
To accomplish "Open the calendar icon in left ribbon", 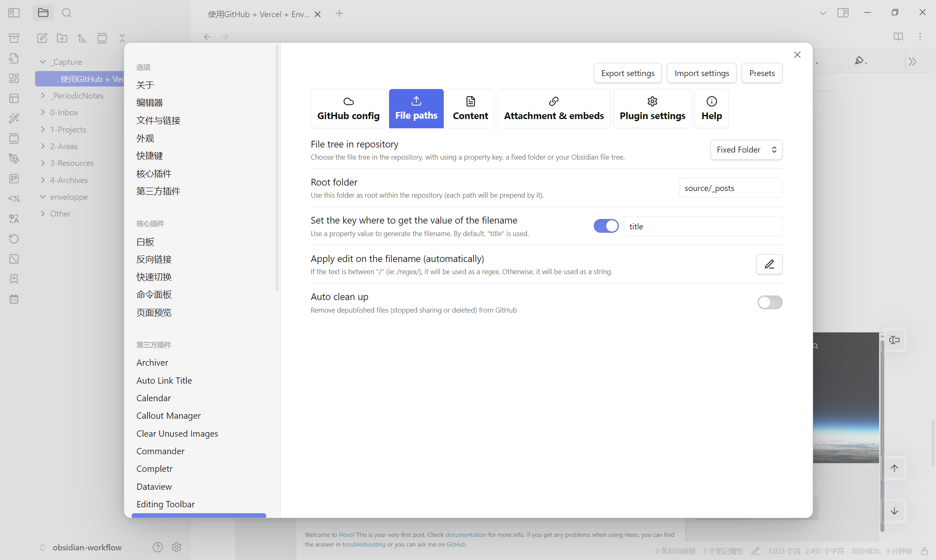I will pos(14,299).
